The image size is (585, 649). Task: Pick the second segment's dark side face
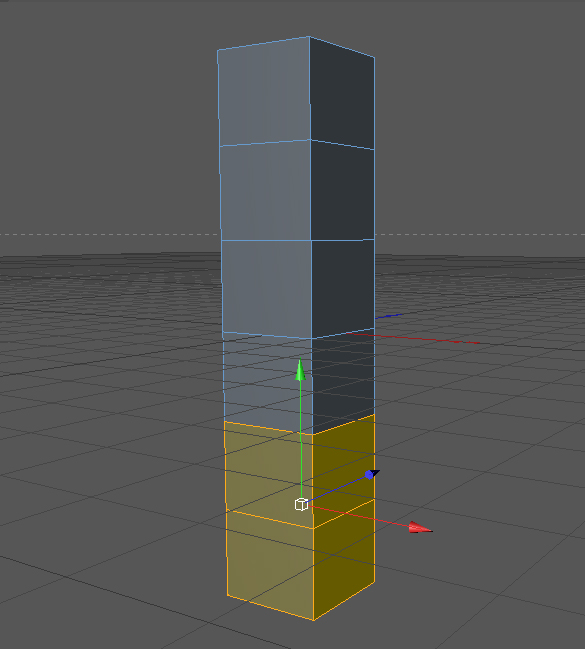[x=342, y=191]
